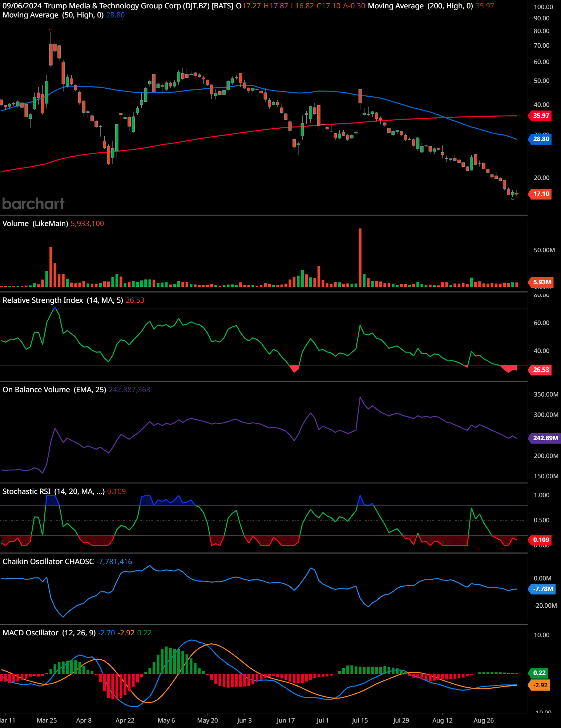This screenshot has width=561, height=728.
Task: Click the Apr 22 date label on the time axis
Action: pyautogui.click(x=125, y=720)
